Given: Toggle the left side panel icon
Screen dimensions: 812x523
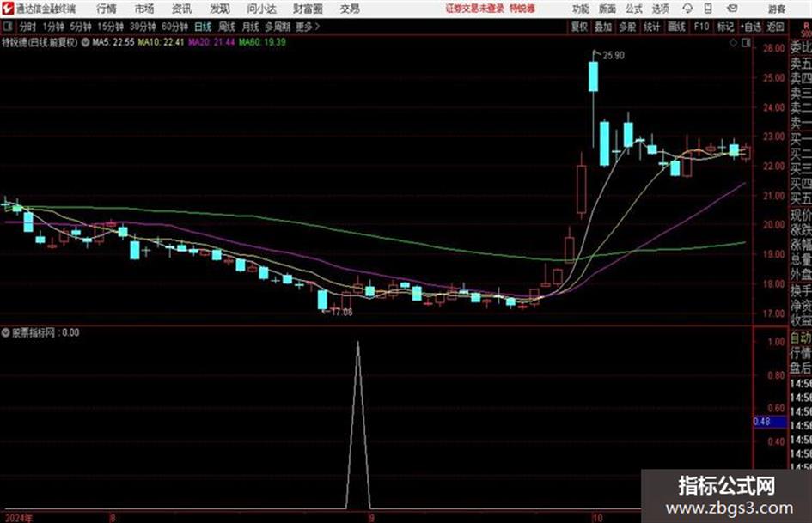Looking at the screenshot, I should click(8, 27).
